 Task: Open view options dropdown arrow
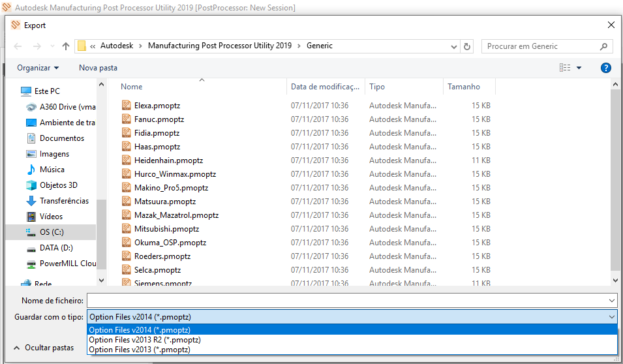tap(579, 68)
